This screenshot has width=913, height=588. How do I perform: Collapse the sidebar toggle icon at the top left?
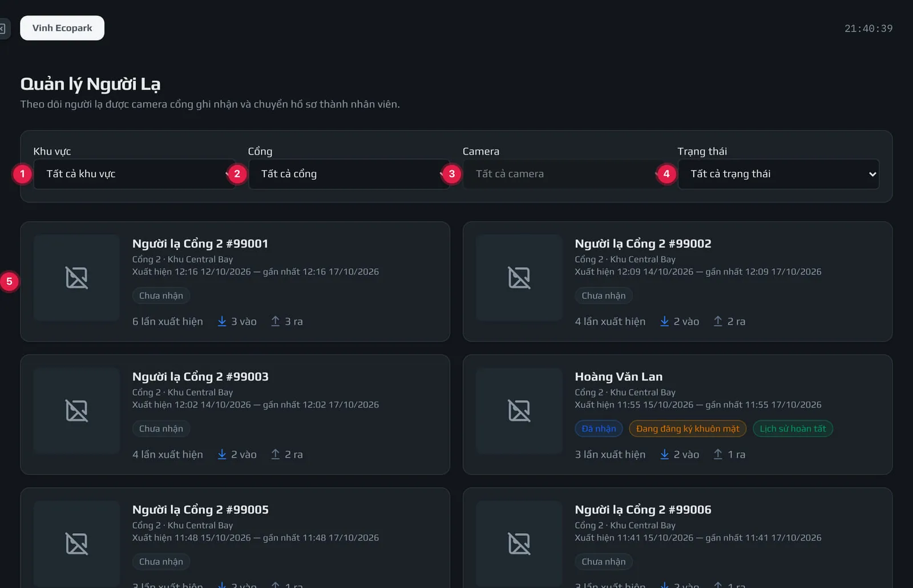3,28
